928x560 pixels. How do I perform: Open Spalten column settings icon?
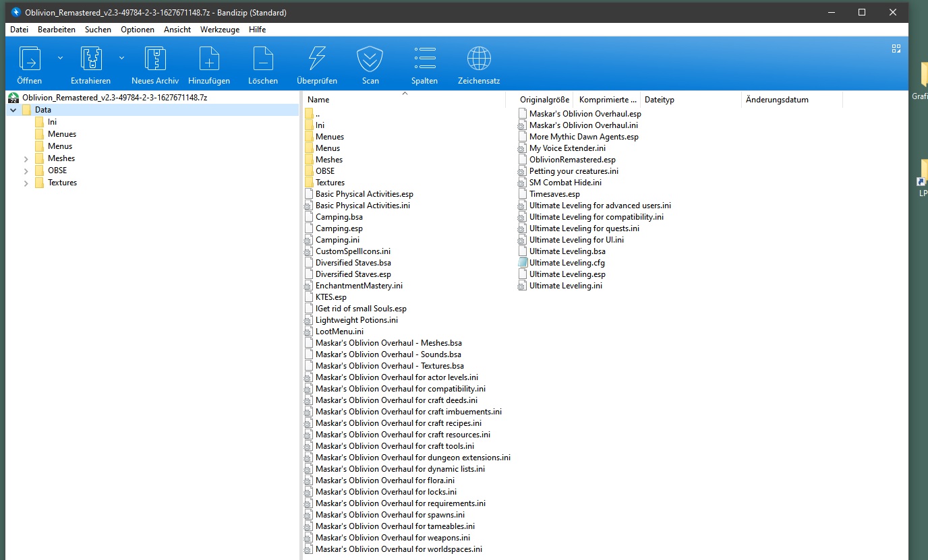pyautogui.click(x=425, y=59)
